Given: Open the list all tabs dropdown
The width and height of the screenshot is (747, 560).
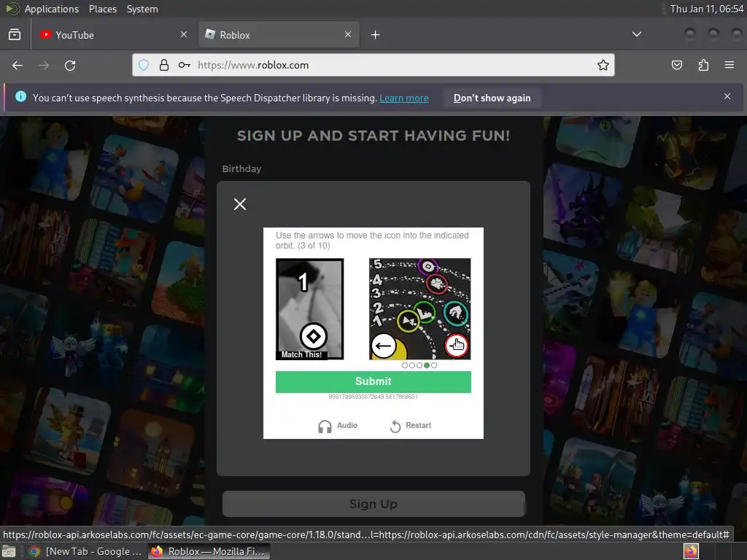Looking at the screenshot, I should (x=636, y=34).
